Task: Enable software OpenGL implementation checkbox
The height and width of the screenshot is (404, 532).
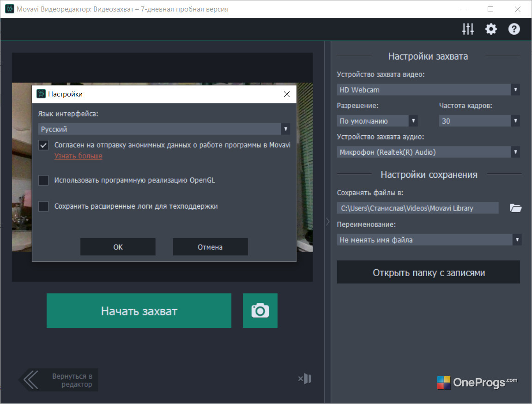Action: click(x=43, y=180)
